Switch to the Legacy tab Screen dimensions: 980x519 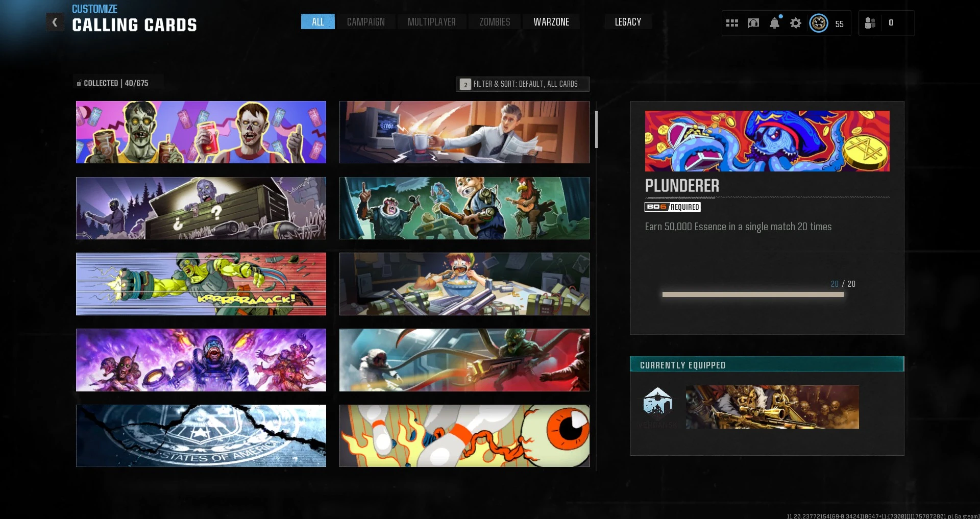coord(628,22)
